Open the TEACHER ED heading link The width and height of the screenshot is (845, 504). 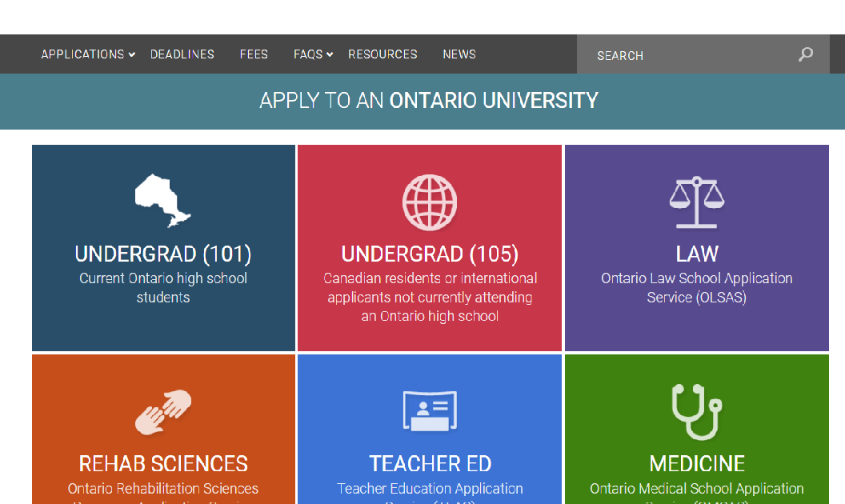[430, 463]
